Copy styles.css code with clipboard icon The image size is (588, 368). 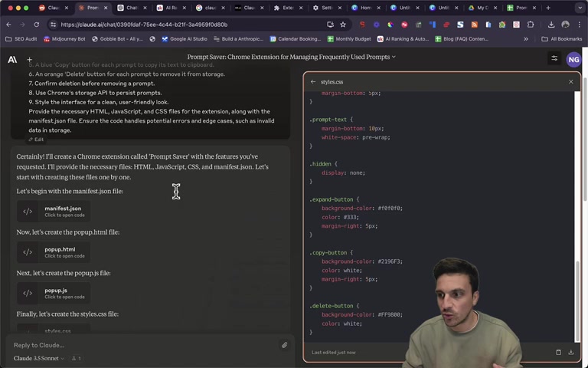[558, 352]
